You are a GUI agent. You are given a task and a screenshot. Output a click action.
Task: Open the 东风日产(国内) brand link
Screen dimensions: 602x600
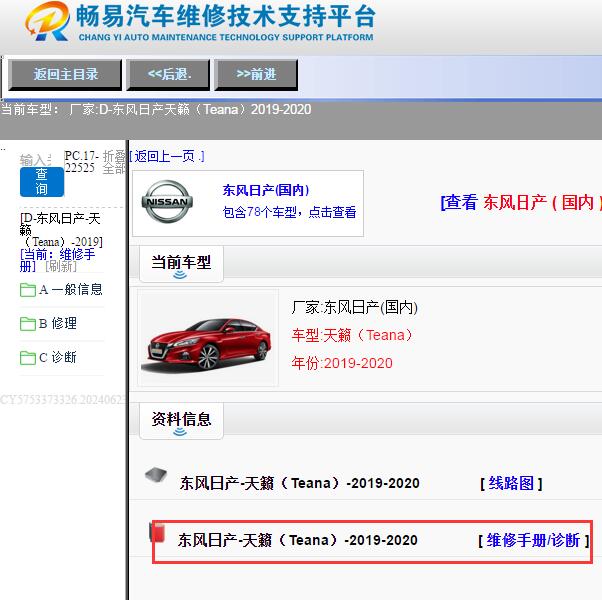coord(266,190)
